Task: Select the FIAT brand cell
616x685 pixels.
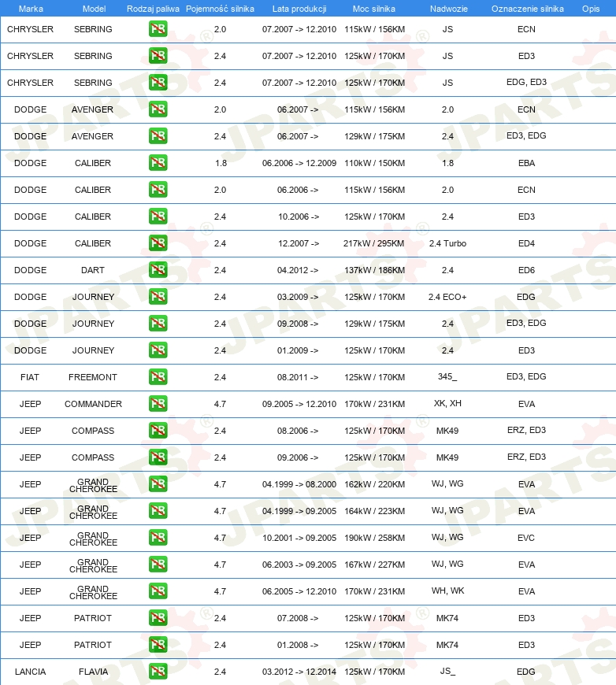Action: (30, 377)
